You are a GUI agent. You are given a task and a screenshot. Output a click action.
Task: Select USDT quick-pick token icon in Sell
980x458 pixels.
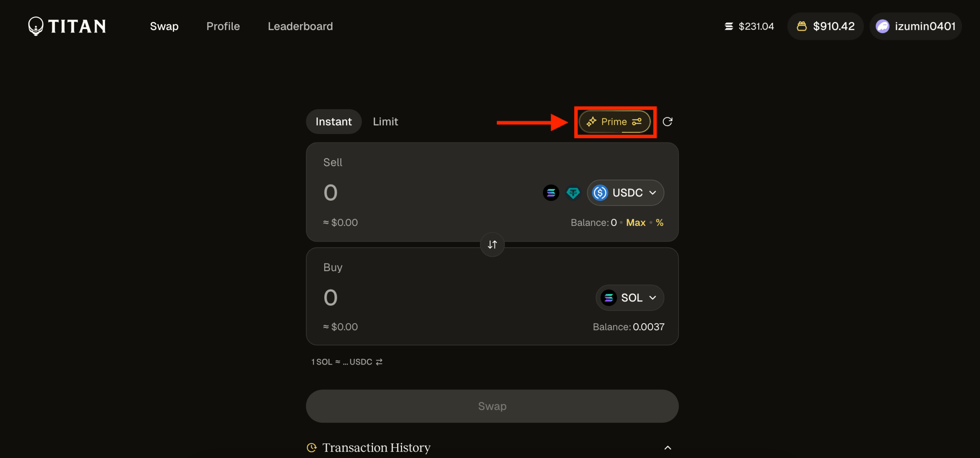pos(573,193)
